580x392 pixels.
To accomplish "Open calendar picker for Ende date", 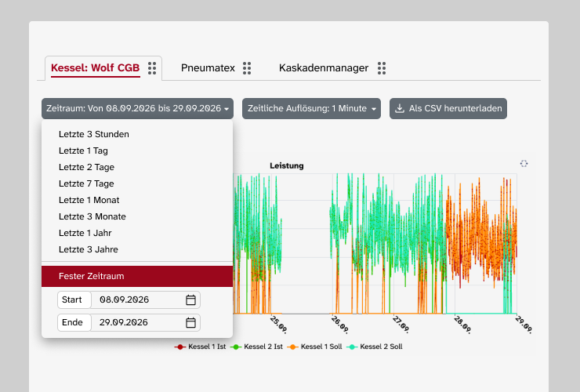I will coord(190,322).
